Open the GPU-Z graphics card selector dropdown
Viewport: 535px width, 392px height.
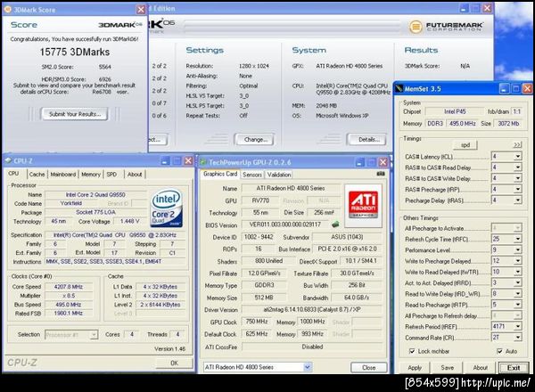[307, 367]
